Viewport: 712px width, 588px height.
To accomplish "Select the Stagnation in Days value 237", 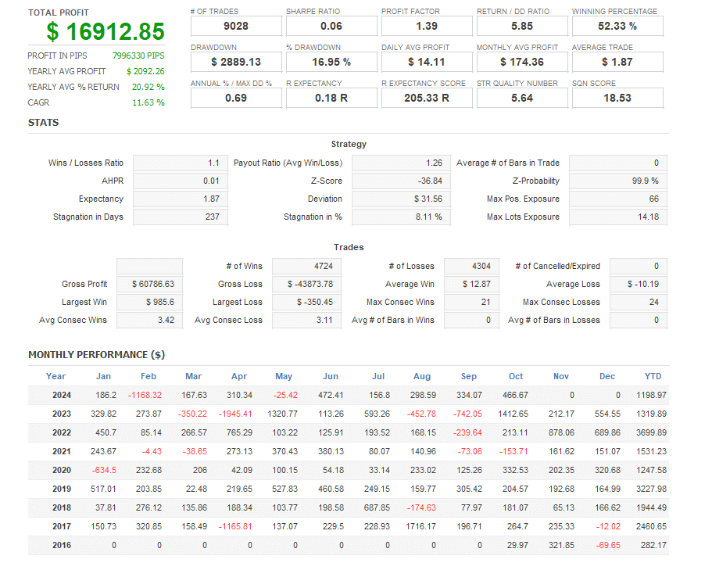I will click(x=180, y=217).
